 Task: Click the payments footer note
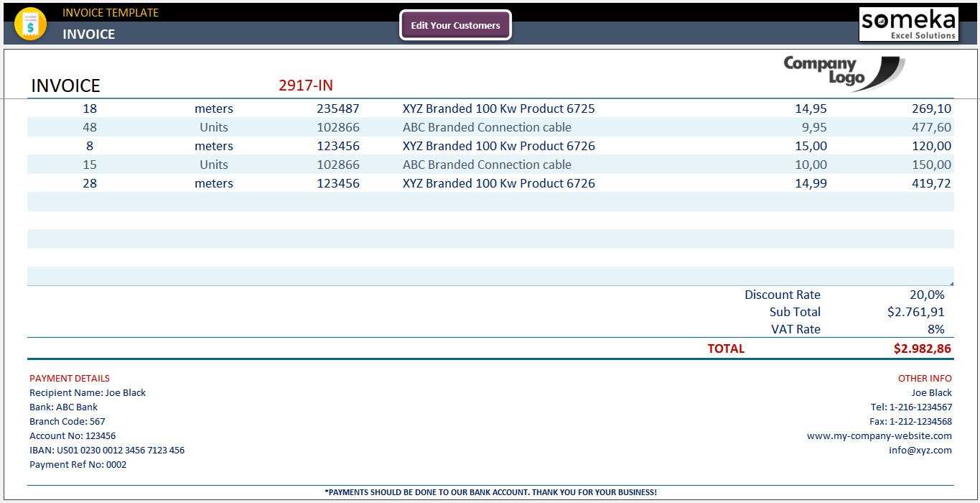490,492
